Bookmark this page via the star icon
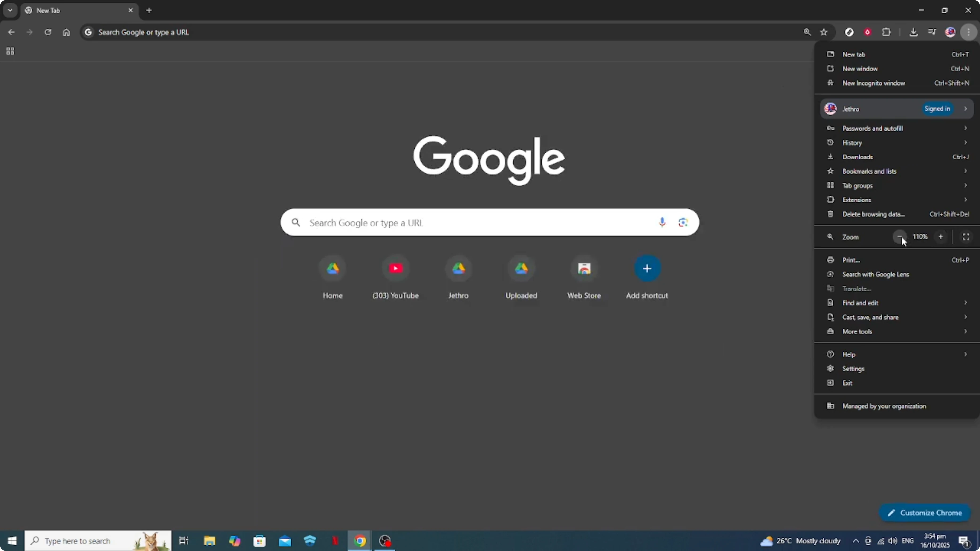 (824, 32)
